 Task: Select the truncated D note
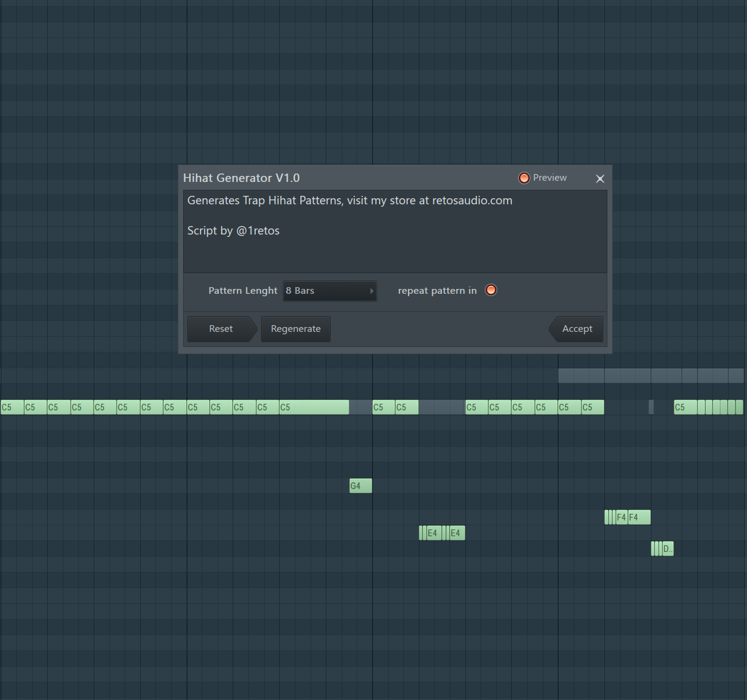pyautogui.click(x=668, y=549)
